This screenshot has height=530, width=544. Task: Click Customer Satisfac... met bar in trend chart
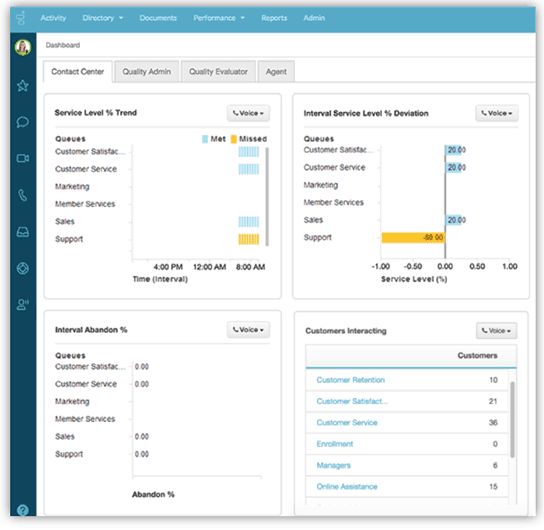click(x=248, y=152)
